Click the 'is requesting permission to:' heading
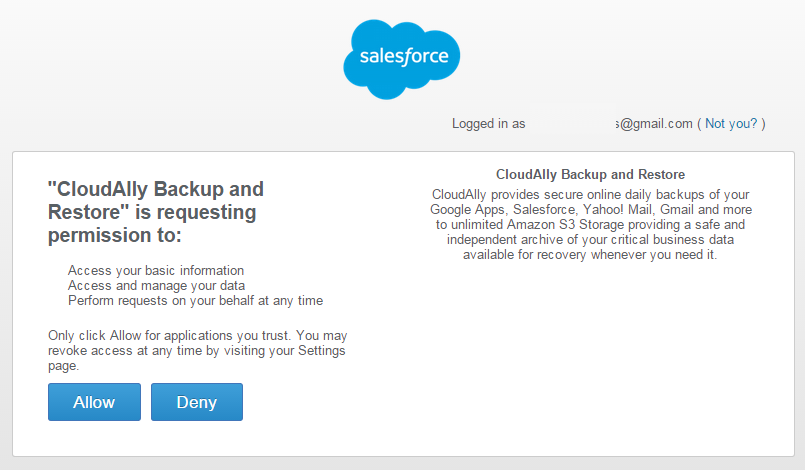This screenshot has width=805, height=470. (x=156, y=212)
